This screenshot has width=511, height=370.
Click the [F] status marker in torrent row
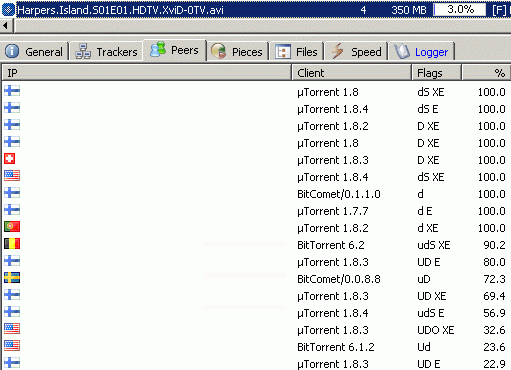coord(499,10)
